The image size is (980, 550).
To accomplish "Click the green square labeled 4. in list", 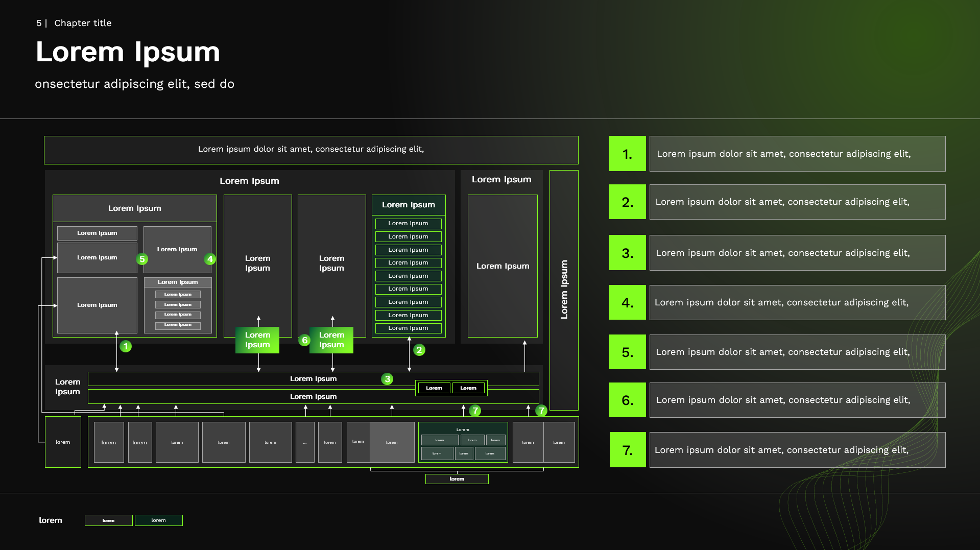I will click(627, 302).
